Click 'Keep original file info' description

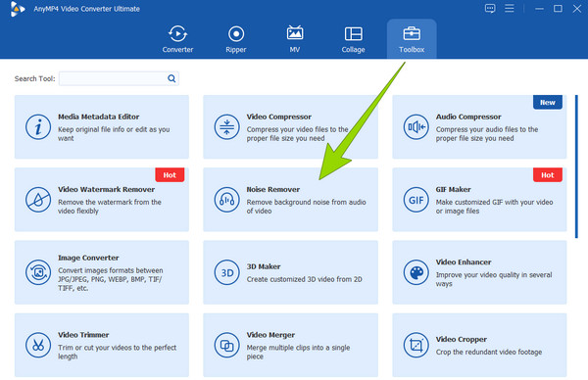(x=114, y=134)
